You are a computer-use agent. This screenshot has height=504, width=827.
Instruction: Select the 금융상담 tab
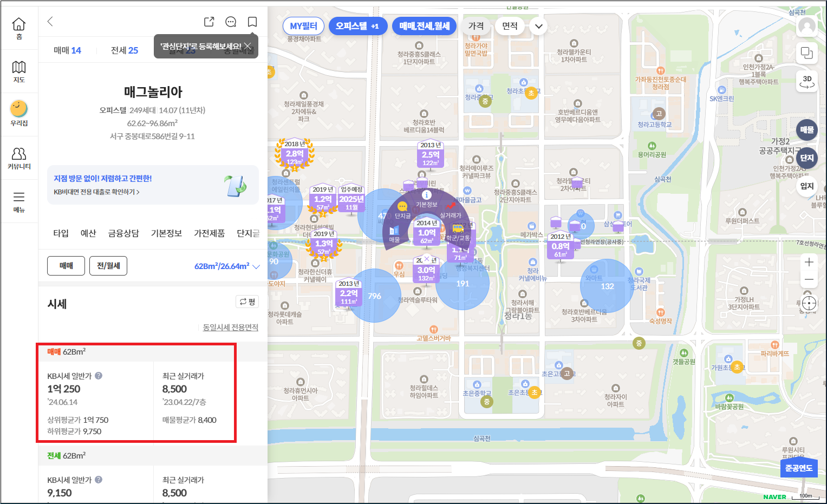pos(123,233)
